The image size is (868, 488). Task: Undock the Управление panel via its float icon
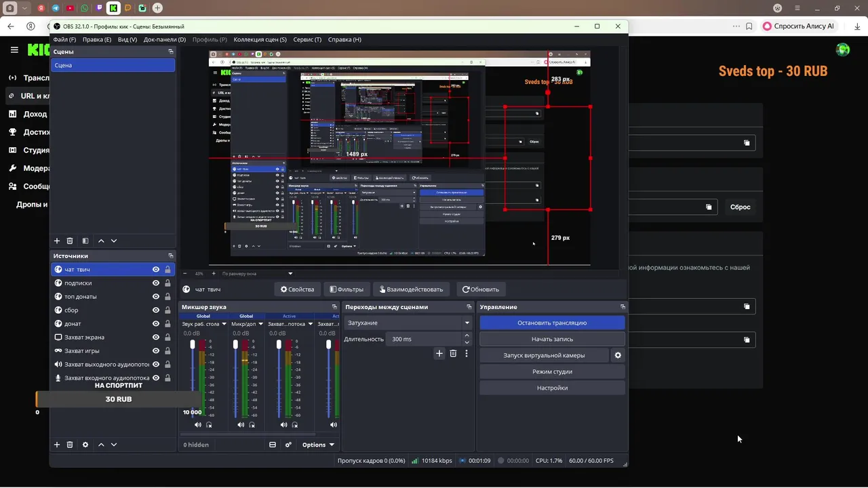[x=623, y=307]
